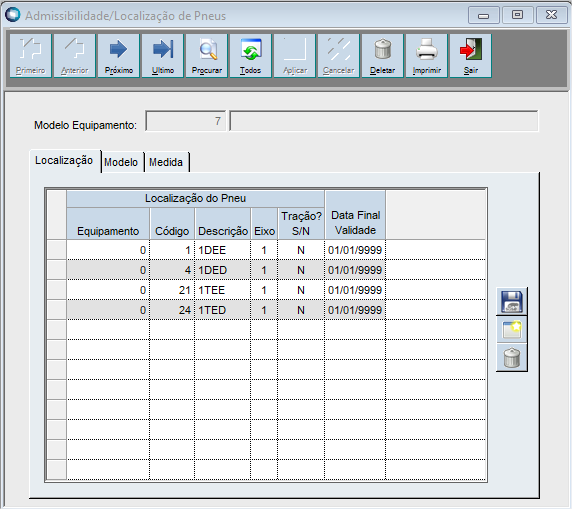The width and height of the screenshot is (572, 509).
Task: Select the Localização tab
Action: point(64,161)
